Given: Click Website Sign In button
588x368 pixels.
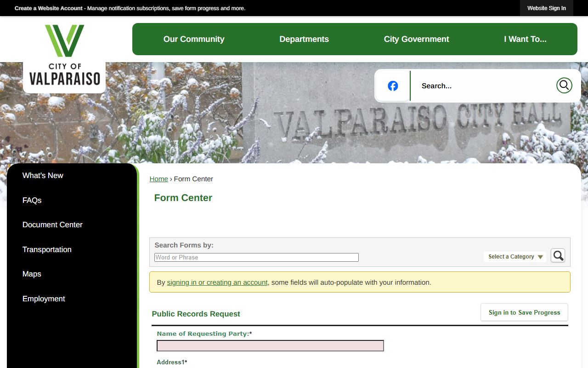Looking at the screenshot, I should 547,8.
